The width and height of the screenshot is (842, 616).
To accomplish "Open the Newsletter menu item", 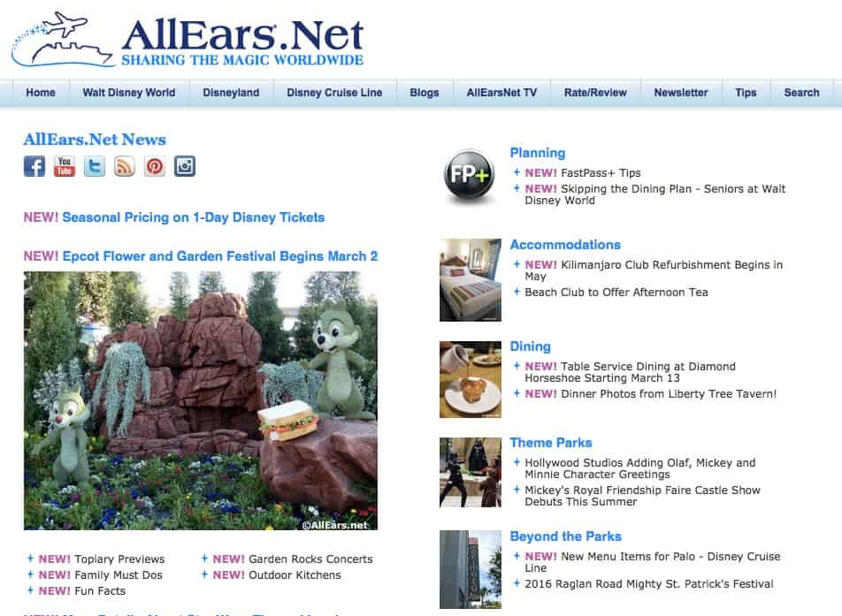I will 681,92.
